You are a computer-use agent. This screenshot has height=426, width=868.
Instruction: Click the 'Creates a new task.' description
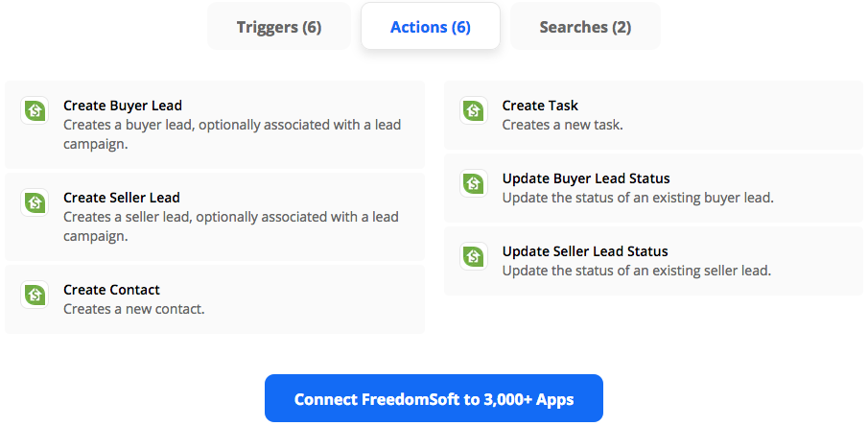[x=563, y=125]
